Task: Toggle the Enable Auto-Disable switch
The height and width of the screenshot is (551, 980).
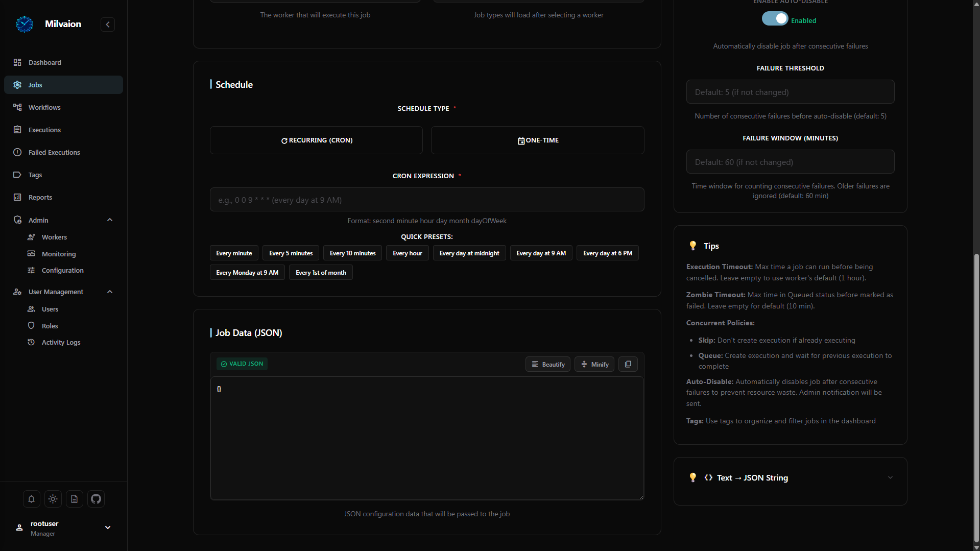Action: coord(775,18)
